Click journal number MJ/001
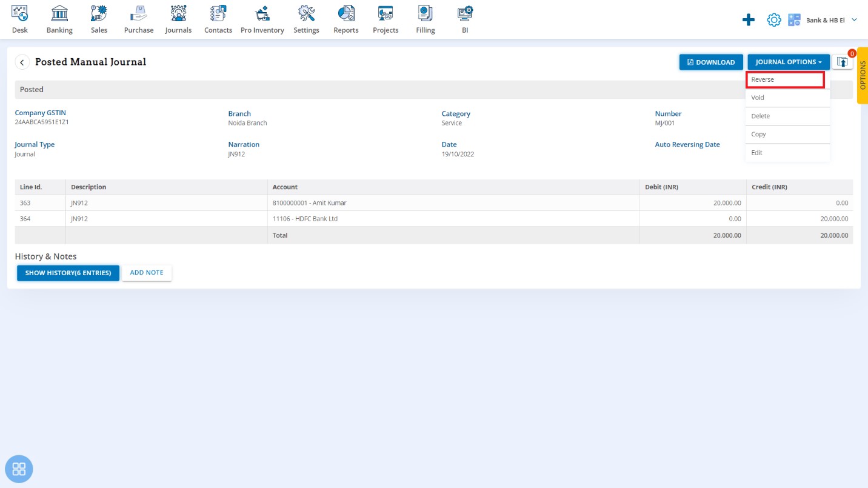The height and width of the screenshot is (488, 868). point(665,122)
